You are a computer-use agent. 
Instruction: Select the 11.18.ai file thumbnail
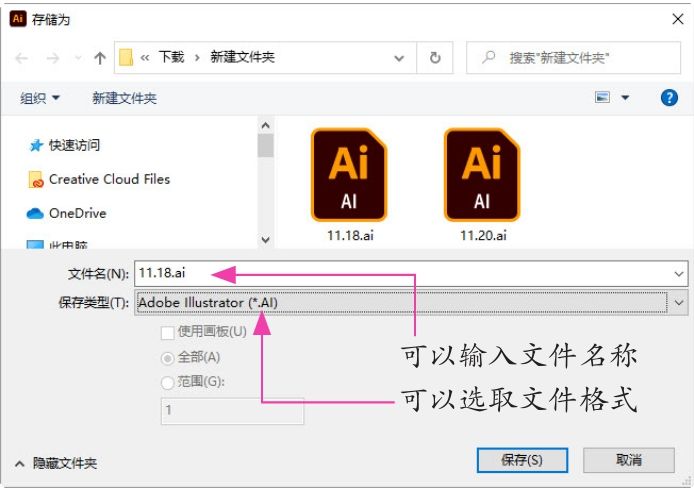tap(349, 175)
